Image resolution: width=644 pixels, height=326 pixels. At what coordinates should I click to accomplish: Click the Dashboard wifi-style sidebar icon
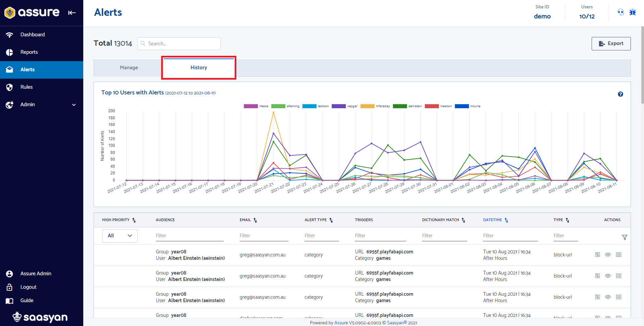pyautogui.click(x=9, y=35)
